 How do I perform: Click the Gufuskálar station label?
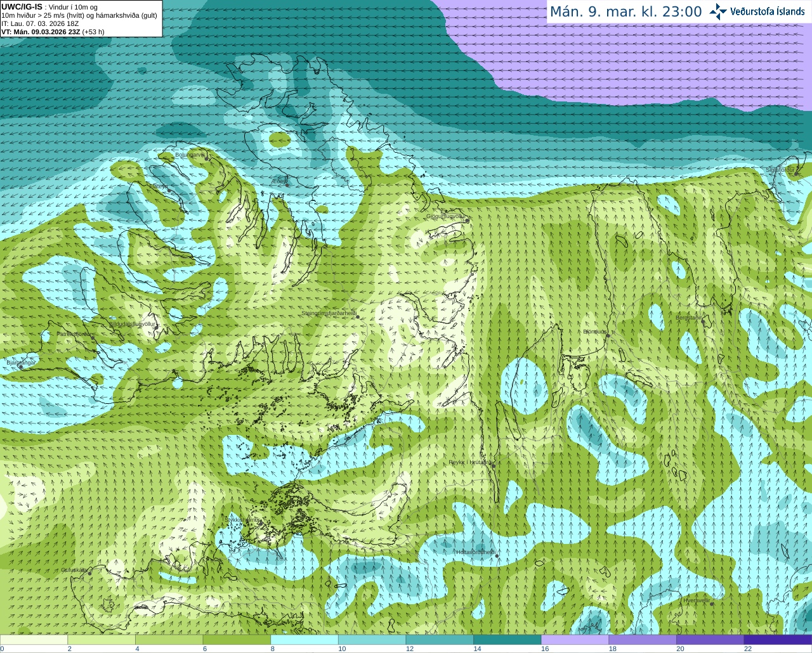74,570
